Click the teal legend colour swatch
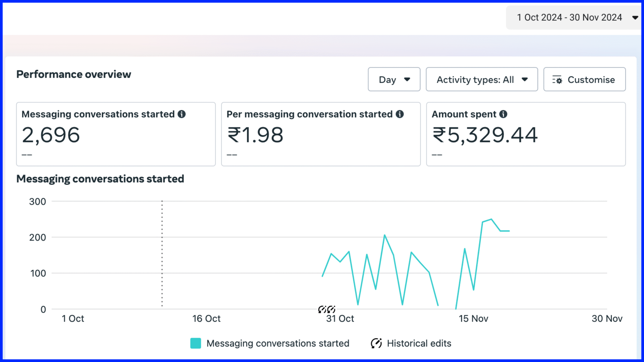The image size is (644, 362). (195, 343)
